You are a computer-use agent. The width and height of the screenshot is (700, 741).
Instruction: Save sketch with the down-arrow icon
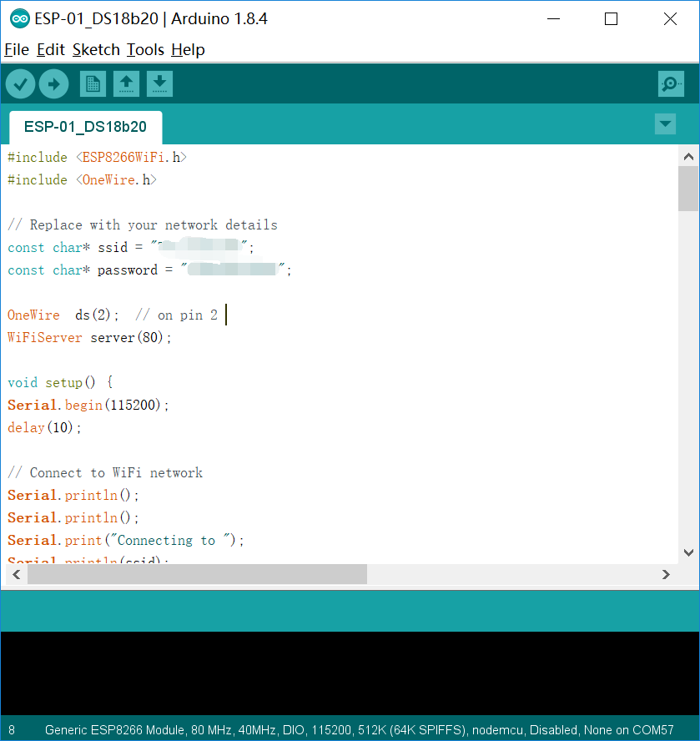159,84
